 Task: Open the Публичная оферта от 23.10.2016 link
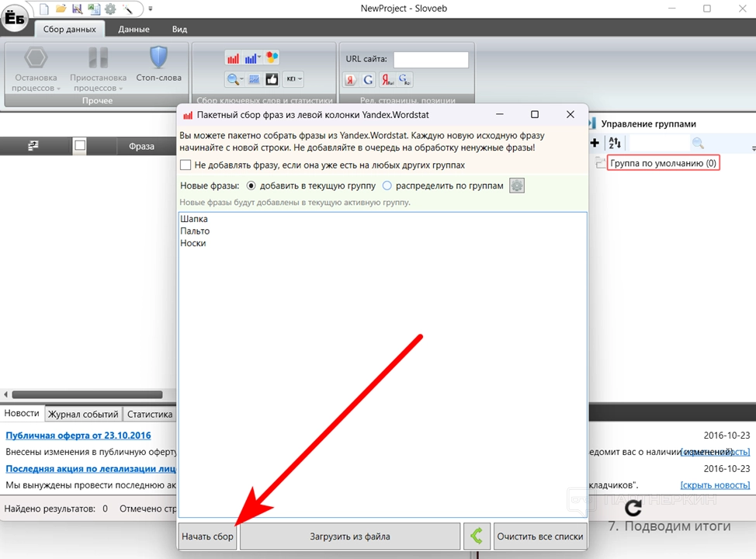78,435
